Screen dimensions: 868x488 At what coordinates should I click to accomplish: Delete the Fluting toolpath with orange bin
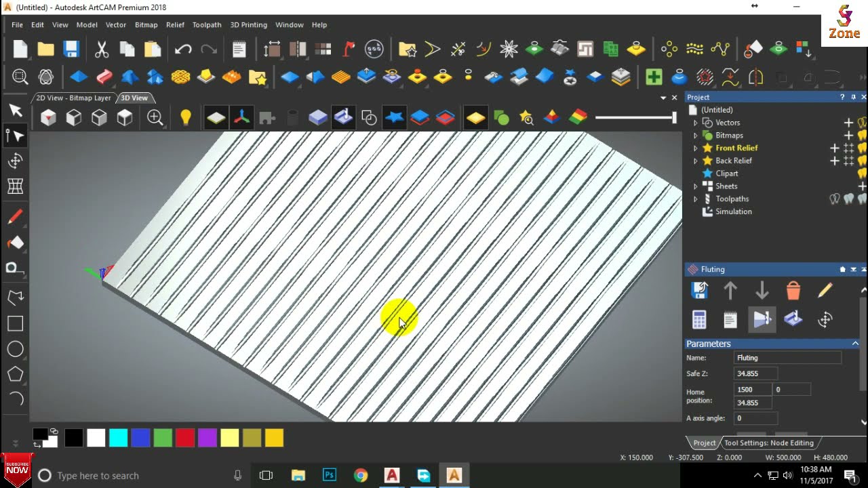(793, 291)
